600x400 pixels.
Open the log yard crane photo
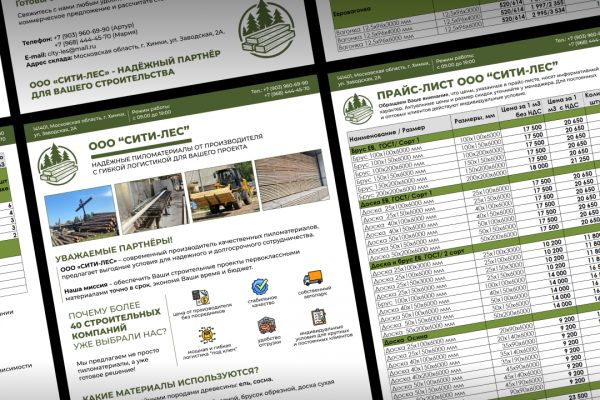(82, 216)
